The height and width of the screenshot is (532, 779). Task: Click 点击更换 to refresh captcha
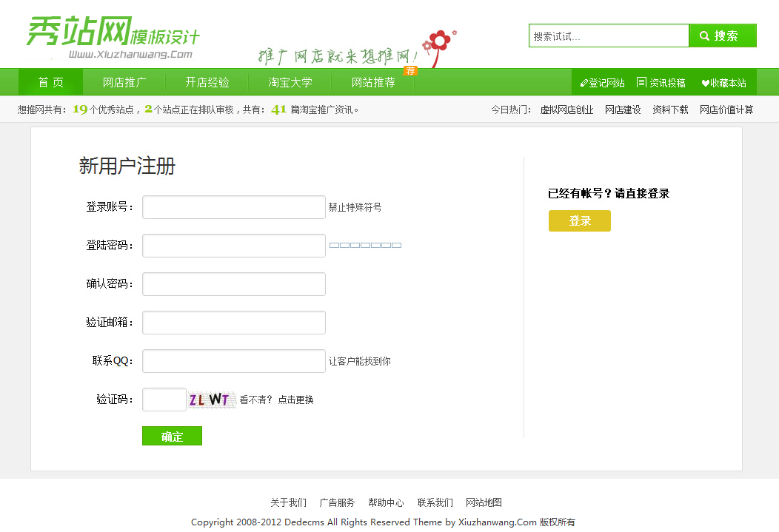[295, 400]
